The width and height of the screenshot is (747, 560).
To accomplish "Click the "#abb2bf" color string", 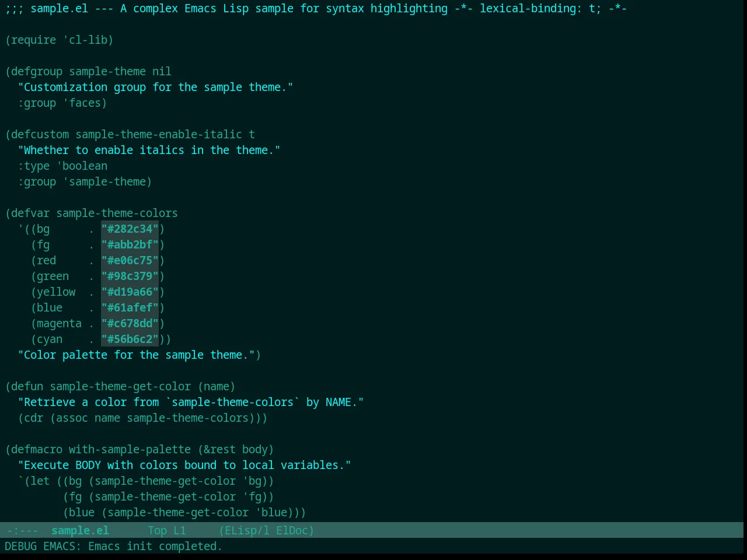I will point(130,244).
